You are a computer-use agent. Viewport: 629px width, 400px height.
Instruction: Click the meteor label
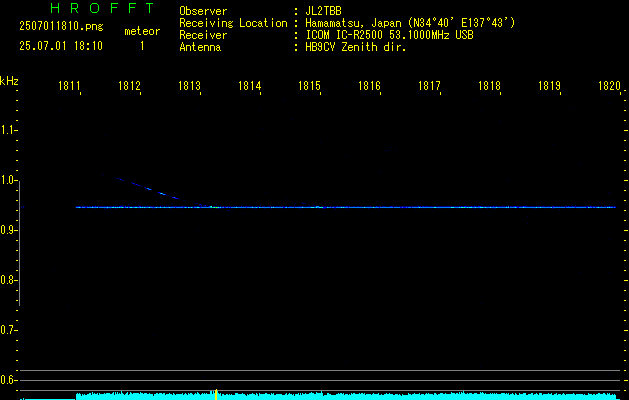142,31
